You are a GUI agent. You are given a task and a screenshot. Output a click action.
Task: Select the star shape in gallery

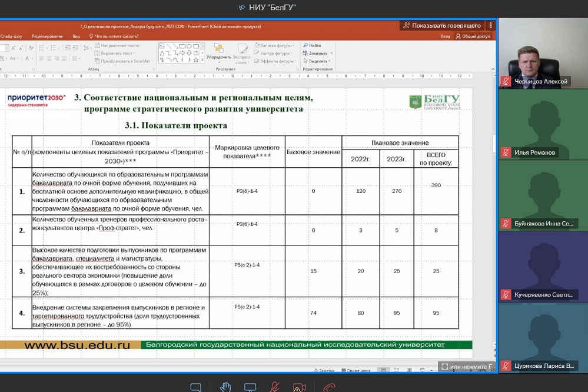click(x=196, y=60)
